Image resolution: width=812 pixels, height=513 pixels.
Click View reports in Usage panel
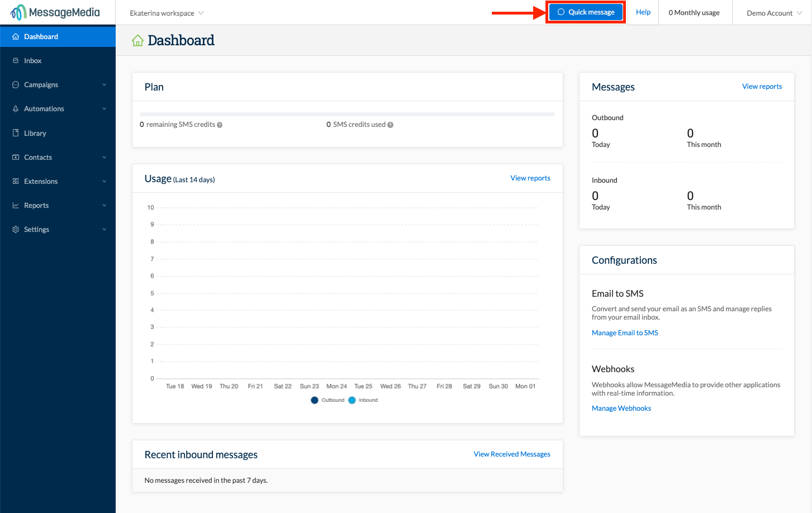[530, 178]
